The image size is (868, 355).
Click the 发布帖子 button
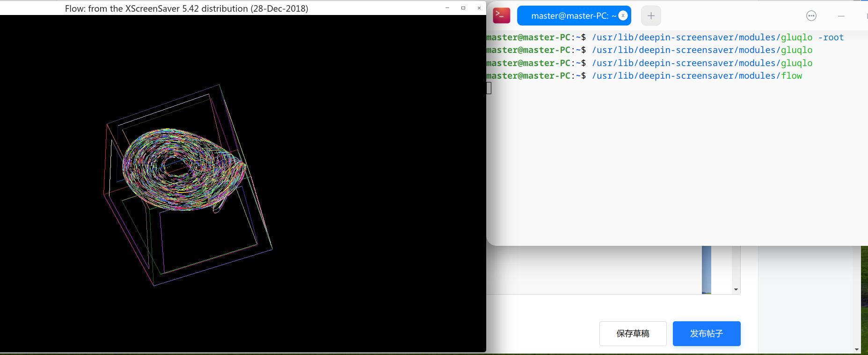[707, 333]
